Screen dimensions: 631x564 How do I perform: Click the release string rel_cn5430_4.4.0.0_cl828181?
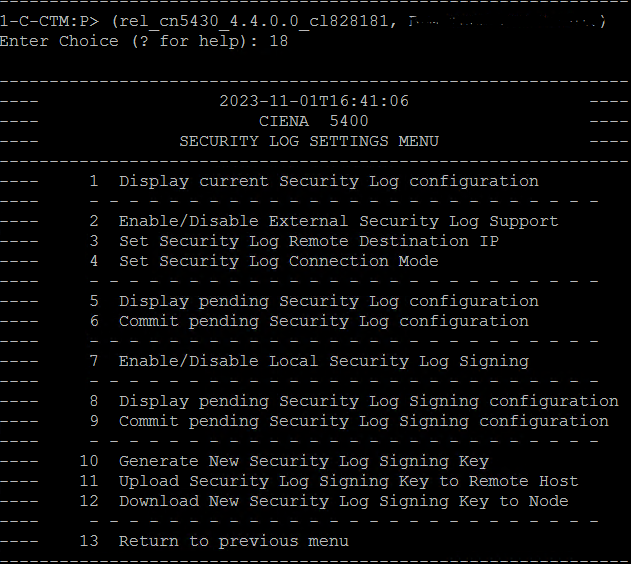point(253,21)
